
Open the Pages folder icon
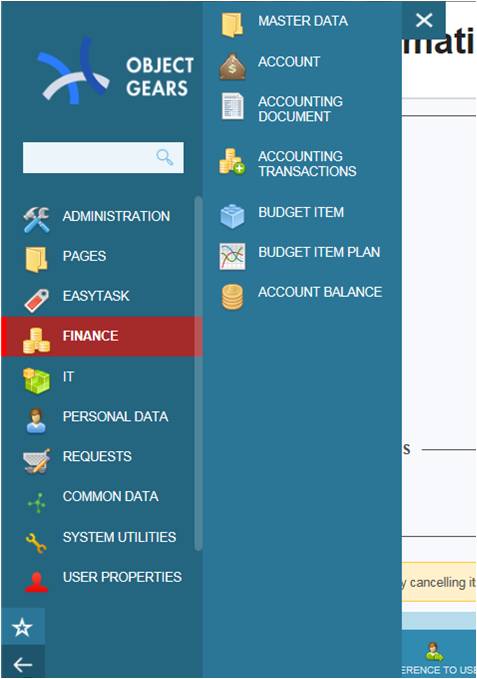(x=36, y=259)
